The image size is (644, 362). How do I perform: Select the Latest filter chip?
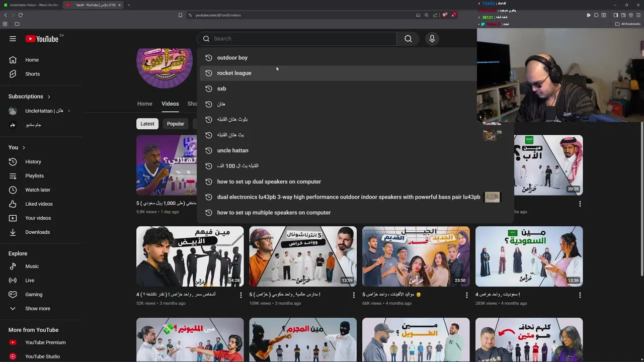tap(147, 124)
